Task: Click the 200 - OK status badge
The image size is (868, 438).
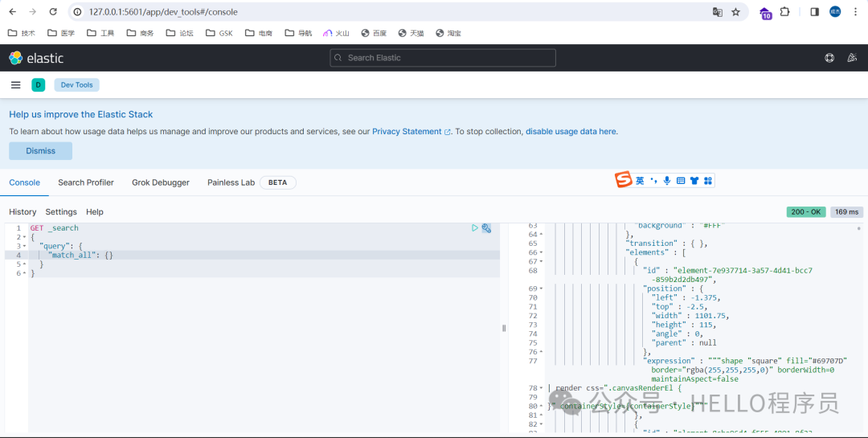Action: [x=806, y=211]
